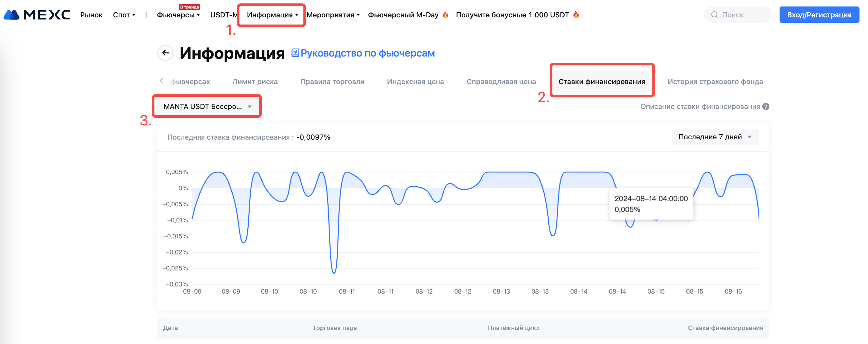Viewport: 868px width, 344px height.
Task: Click the futures guide book icon
Action: [x=295, y=53]
